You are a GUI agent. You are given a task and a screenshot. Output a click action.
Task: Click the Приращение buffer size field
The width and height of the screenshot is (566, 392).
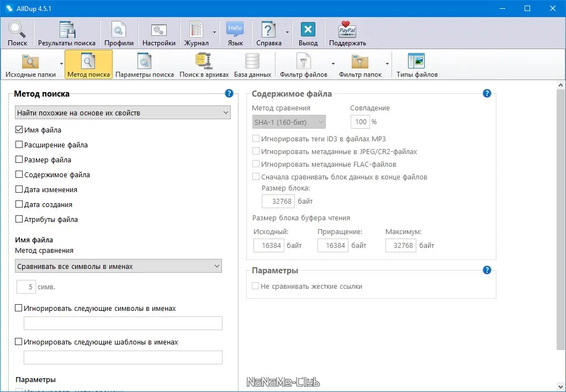tap(333, 246)
